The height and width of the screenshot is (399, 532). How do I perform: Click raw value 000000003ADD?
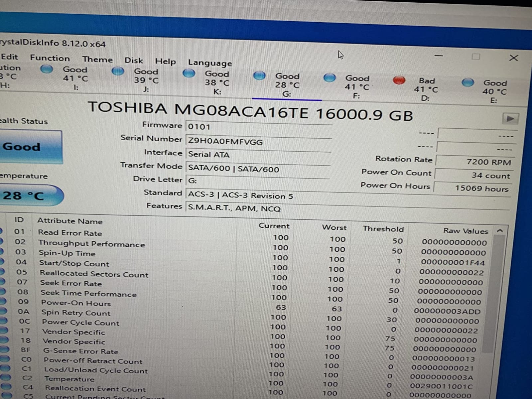(447, 312)
